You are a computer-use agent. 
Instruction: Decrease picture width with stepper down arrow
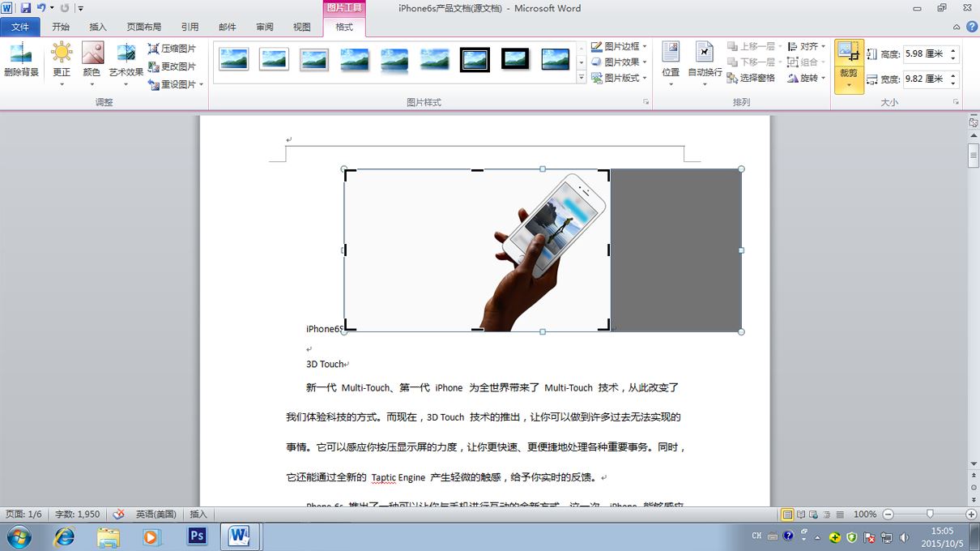[x=953, y=83]
